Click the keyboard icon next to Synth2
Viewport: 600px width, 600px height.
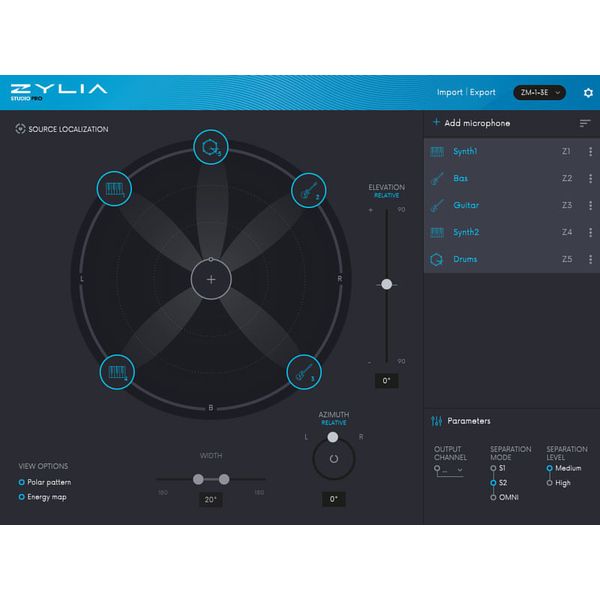point(437,232)
